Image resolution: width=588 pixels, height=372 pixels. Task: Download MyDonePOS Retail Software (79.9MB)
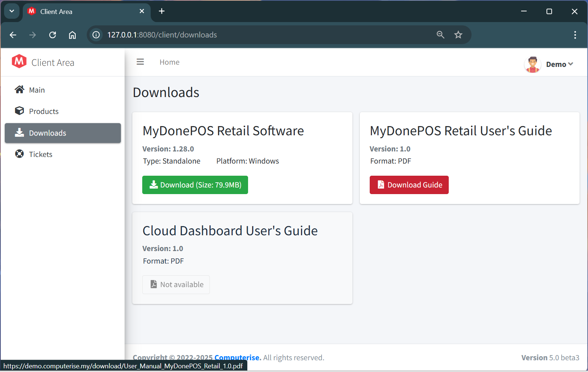click(195, 185)
